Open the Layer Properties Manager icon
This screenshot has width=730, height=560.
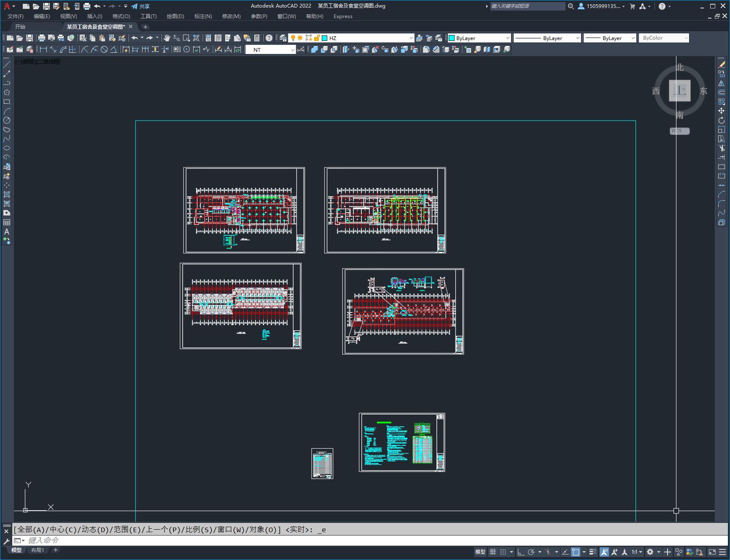click(x=283, y=38)
